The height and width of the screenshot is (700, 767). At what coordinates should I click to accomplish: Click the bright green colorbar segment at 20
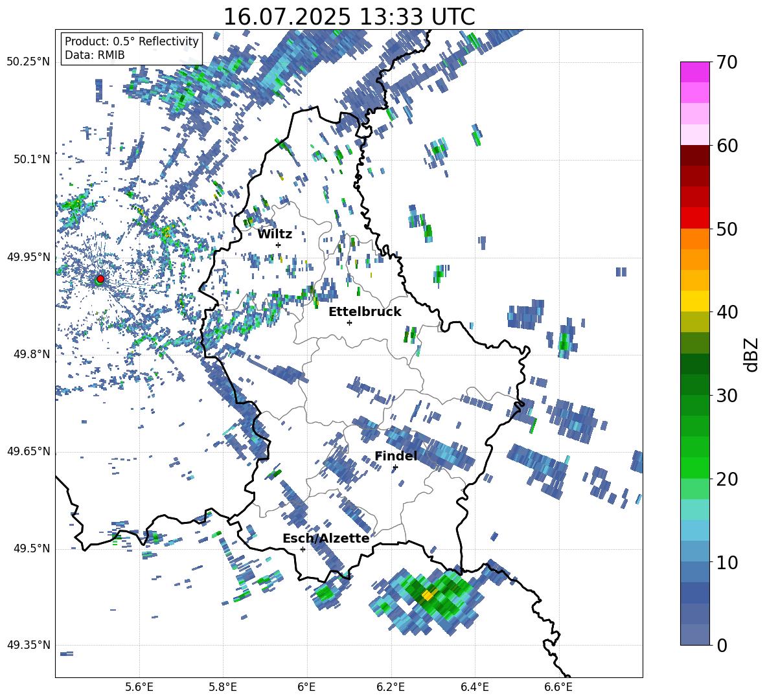coord(694,468)
